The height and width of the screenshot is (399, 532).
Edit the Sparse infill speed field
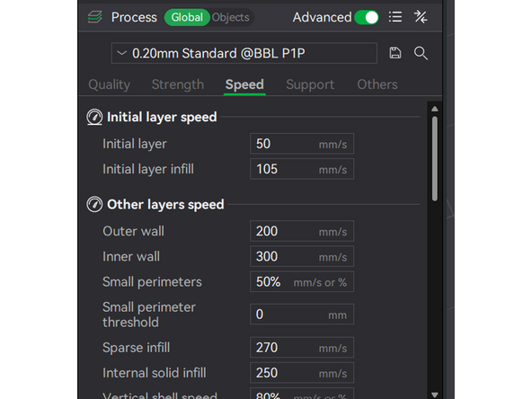302,348
